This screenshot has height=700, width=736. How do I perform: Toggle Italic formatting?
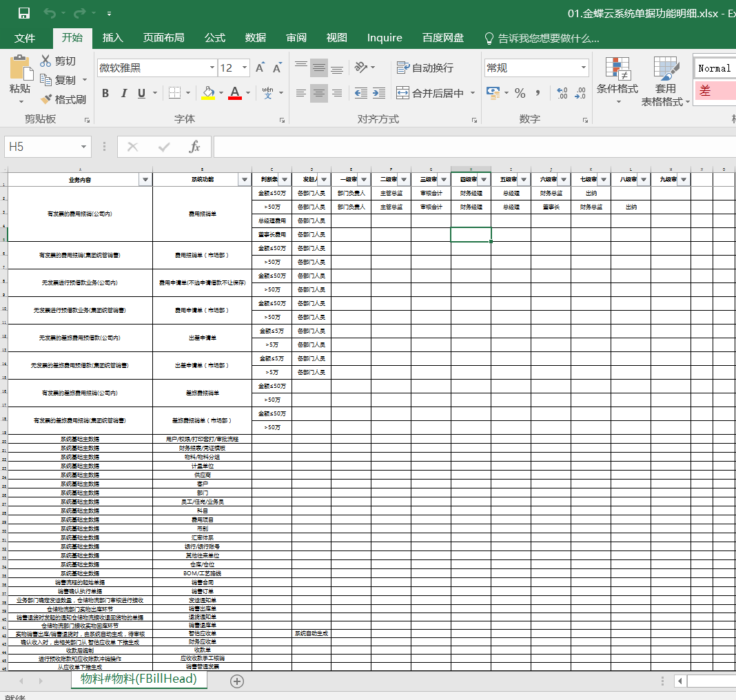tap(124, 93)
